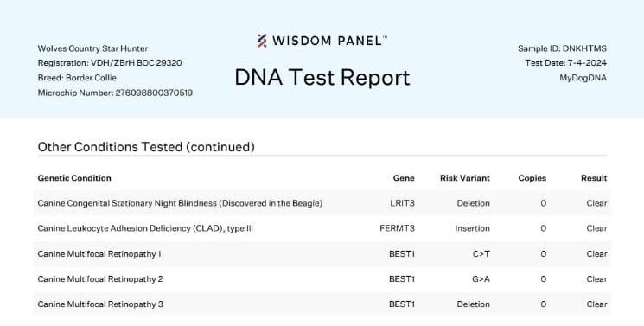The height and width of the screenshot is (326, 644).
Task: Click the MyDogDNA label
Action: 583,78
